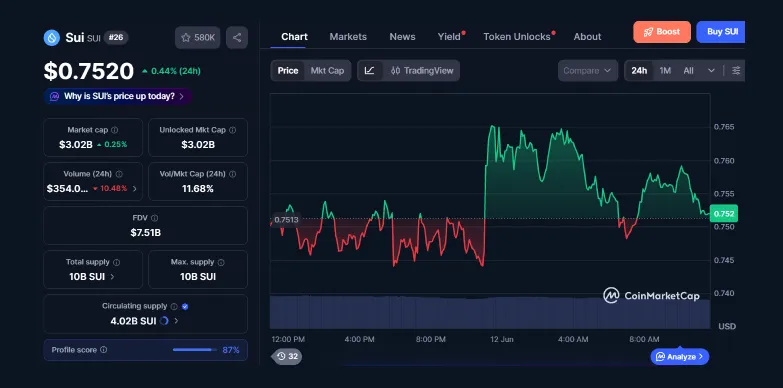Expand more time range options chevron
The height and width of the screenshot is (388, 783).
click(x=712, y=70)
